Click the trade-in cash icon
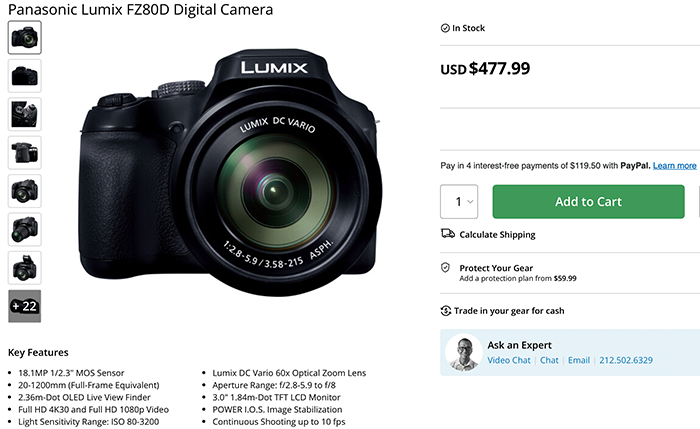The width and height of the screenshot is (700, 429). pos(447,311)
